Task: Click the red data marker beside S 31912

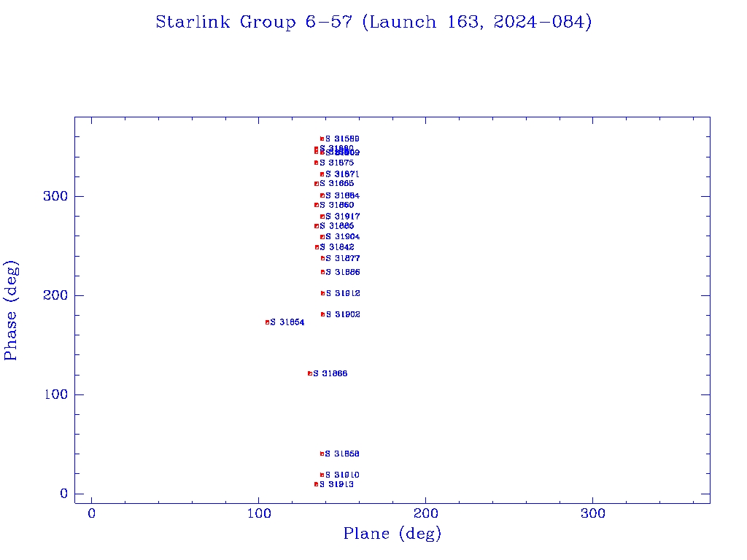Action: pos(322,293)
